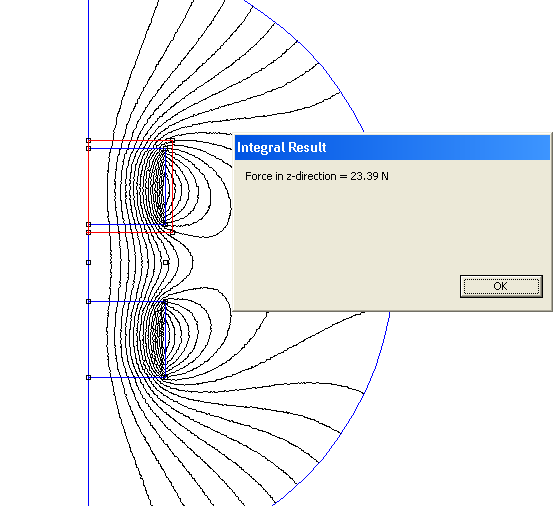Image resolution: width=559 pixels, height=506 pixels.
Task: Click the 'Force in z-direction = 23.39 N' text
Action: [317, 176]
